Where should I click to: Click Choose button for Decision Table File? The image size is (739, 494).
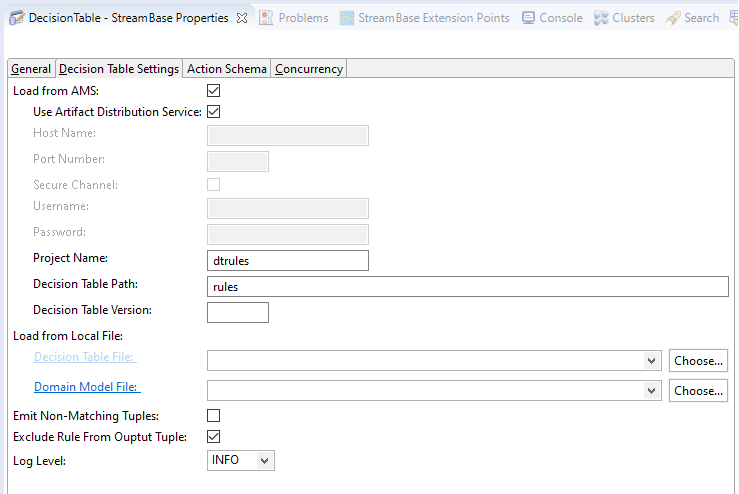tap(698, 361)
